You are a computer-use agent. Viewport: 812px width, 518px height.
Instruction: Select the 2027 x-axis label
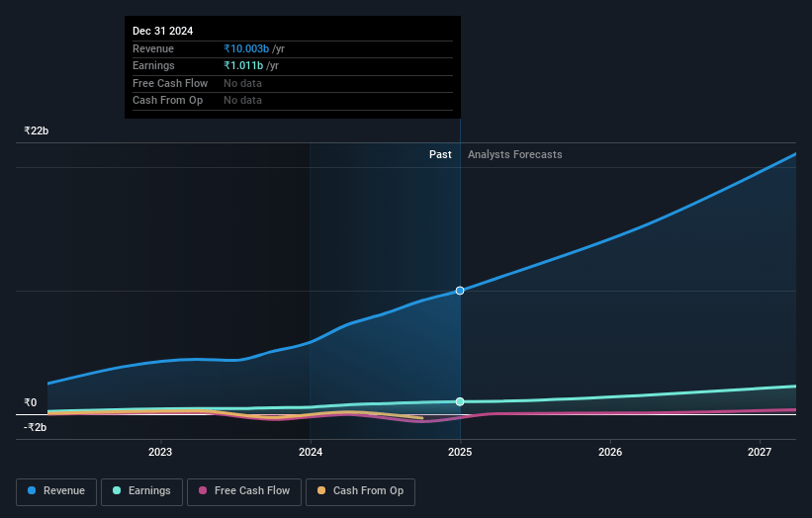point(760,452)
